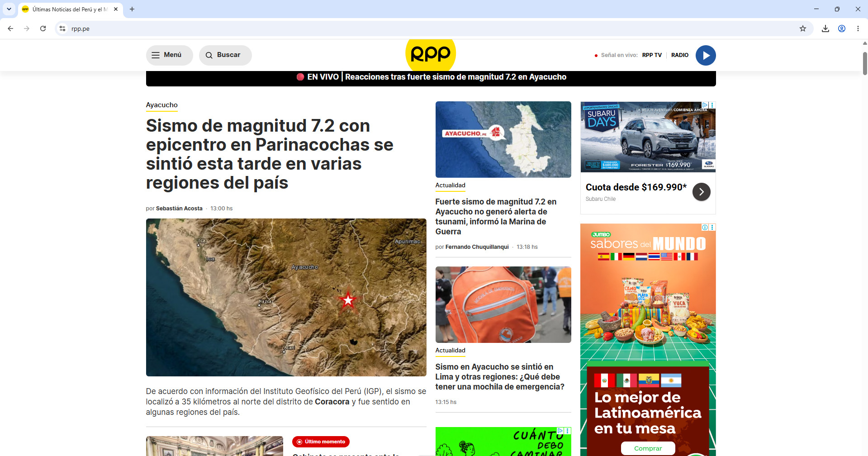Open the Ayacucho section label
Image resolution: width=868 pixels, height=456 pixels.
click(x=162, y=105)
